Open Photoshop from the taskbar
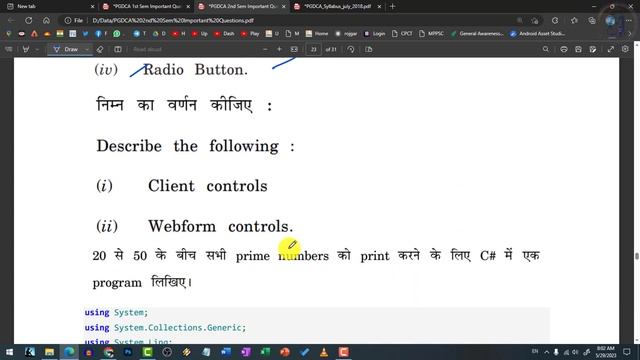 (128, 352)
